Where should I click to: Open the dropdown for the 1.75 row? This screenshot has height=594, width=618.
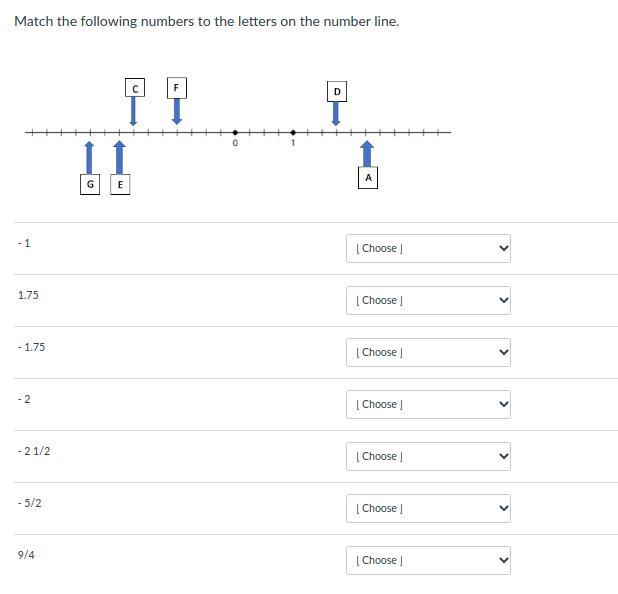click(428, 300)
